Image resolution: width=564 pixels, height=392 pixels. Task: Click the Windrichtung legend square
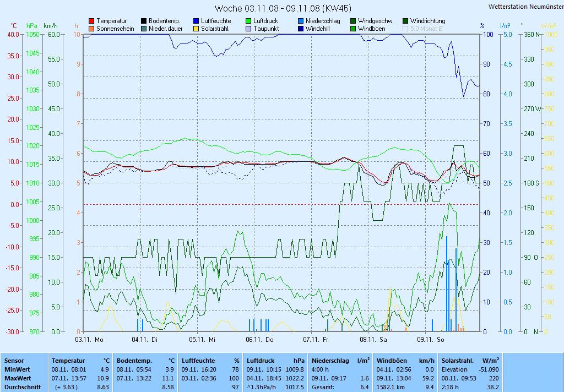pyautogui.click(x=405, y=21)
